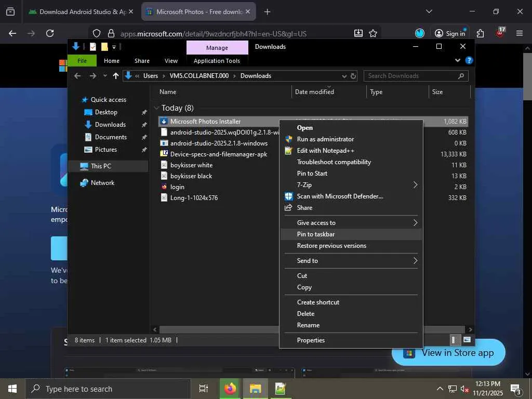The height and width of the screenshot is (399, 532).
Task: Click Sign in on Firefox toolbar
Action: click(x=450, y=33)
